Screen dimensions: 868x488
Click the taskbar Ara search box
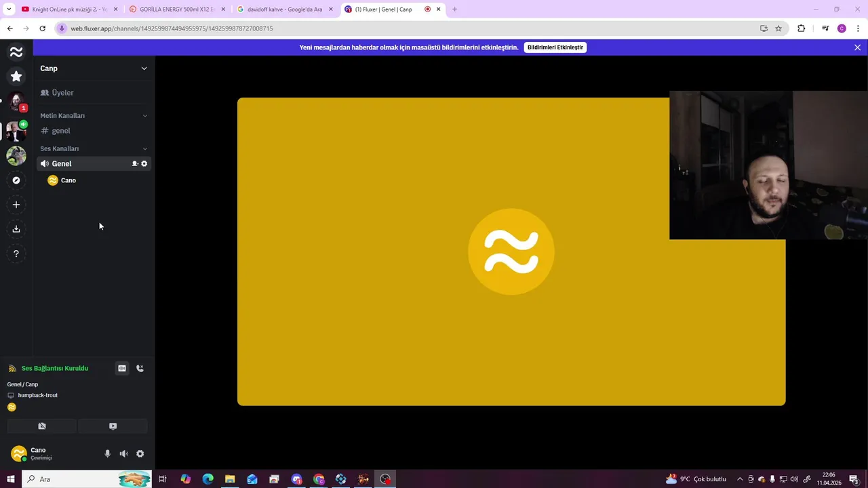pyautogui.click(x=87, y=479)
